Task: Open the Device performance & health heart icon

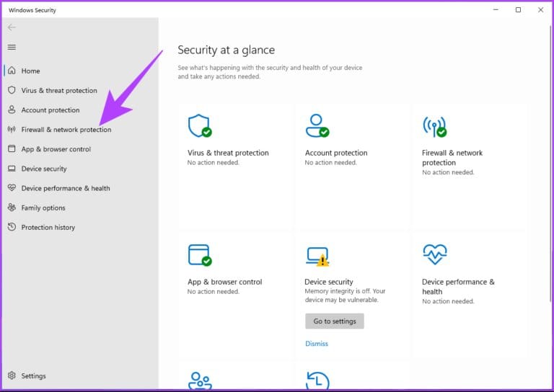Action: tap(434, 254)
